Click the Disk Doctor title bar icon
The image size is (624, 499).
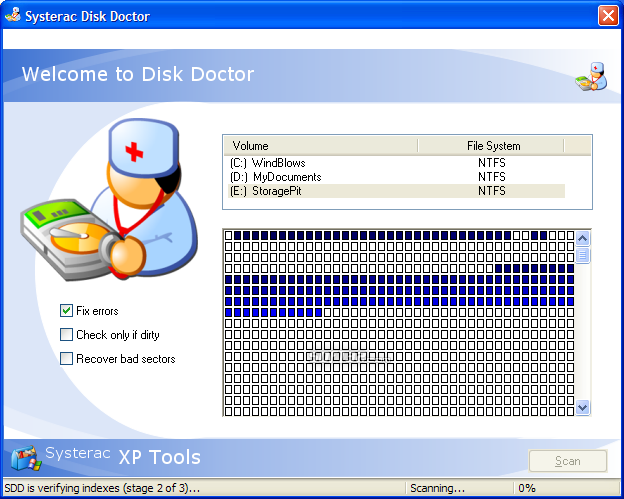click(x=13, y=15)
